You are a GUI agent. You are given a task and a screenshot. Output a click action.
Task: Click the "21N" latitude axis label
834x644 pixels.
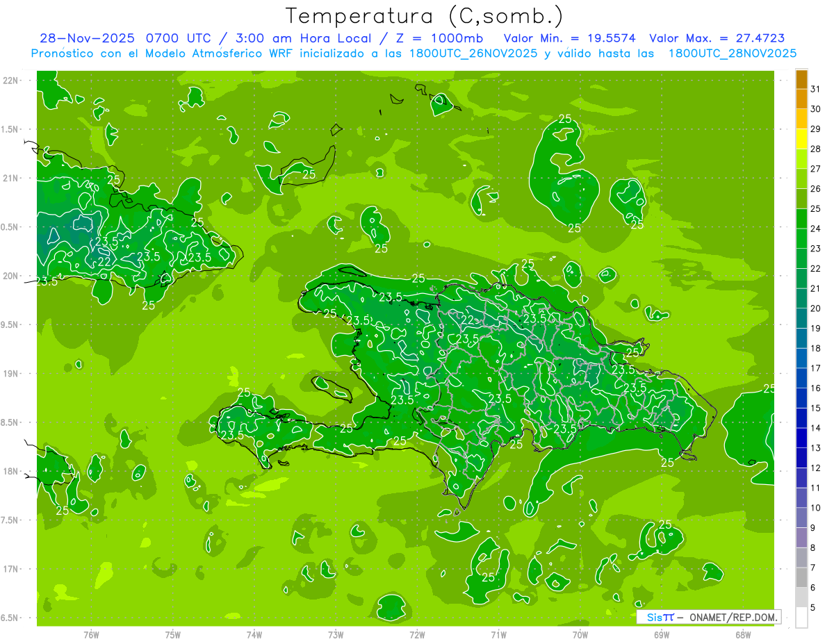(x=10, y=179)
